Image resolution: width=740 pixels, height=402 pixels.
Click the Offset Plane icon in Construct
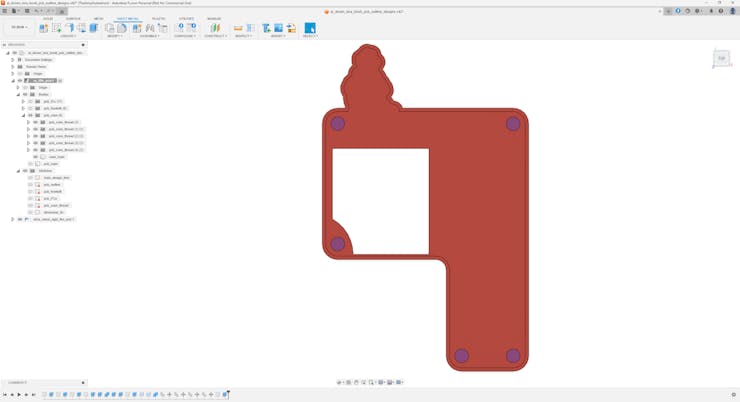click(215, 28)
